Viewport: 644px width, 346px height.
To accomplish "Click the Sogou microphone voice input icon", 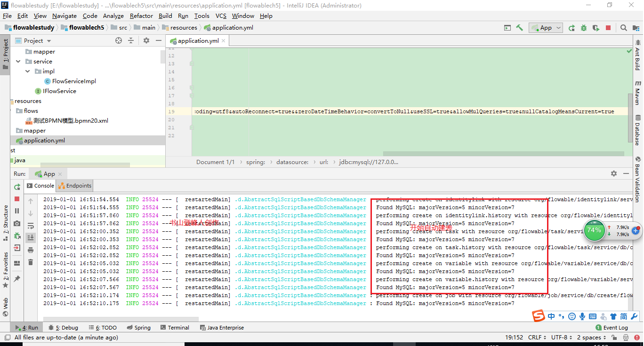I will coord(582,316).
